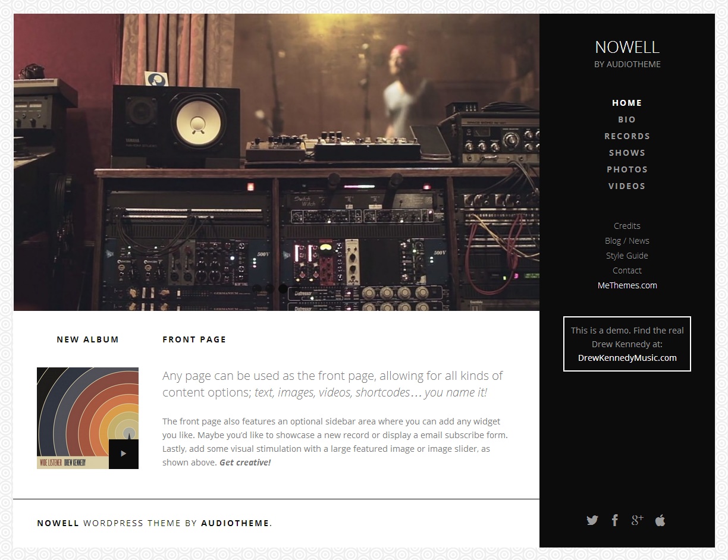Viewport: 728px width, 560px height.
Task: Play the Wide Listener album
Action: pos(124,454)
